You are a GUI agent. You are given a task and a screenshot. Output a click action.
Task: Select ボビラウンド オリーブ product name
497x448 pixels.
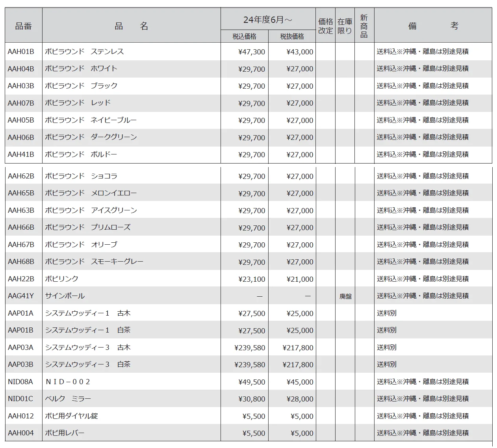(x=81, y=245)
